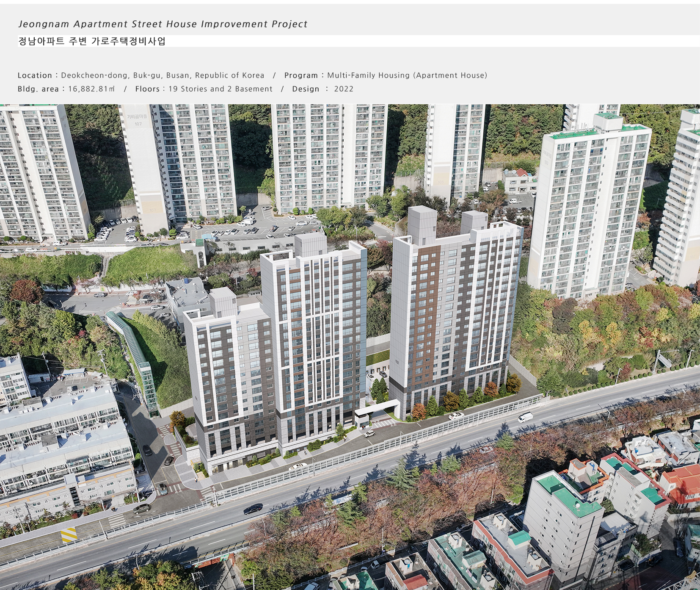Click the aerial rendering of the apartment complex
The height and width of the screenshot is (590, 700).
[x=350, y=347]
